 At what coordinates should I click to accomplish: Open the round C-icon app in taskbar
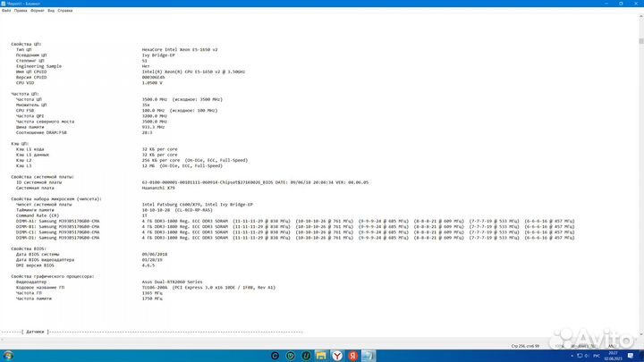(275, 356)
